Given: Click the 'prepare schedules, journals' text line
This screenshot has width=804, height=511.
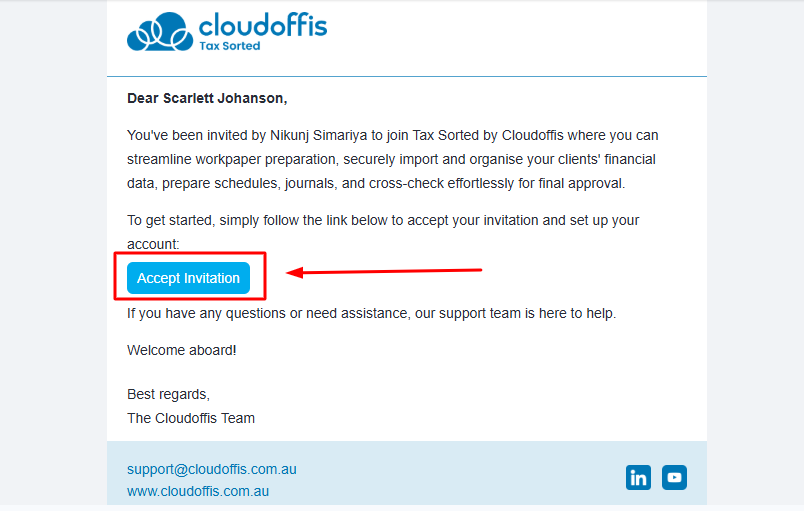Looking at the screenshot, I should 375,183.
